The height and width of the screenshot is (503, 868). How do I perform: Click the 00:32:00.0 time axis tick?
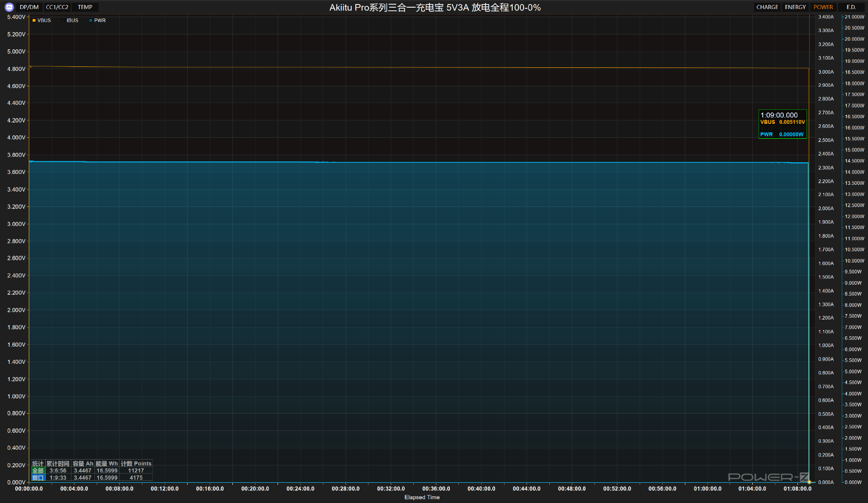click(x=391, y=489)
